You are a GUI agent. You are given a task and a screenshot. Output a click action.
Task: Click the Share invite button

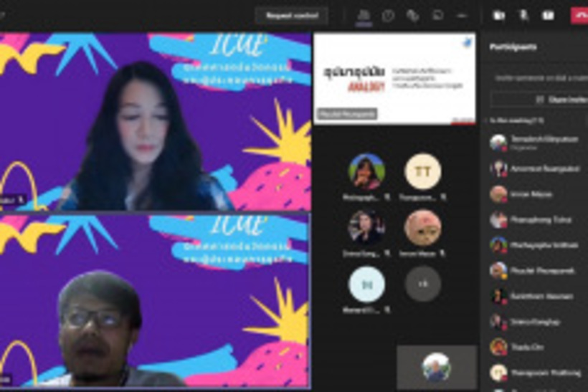pyautogui.click(x=539, y=99)
